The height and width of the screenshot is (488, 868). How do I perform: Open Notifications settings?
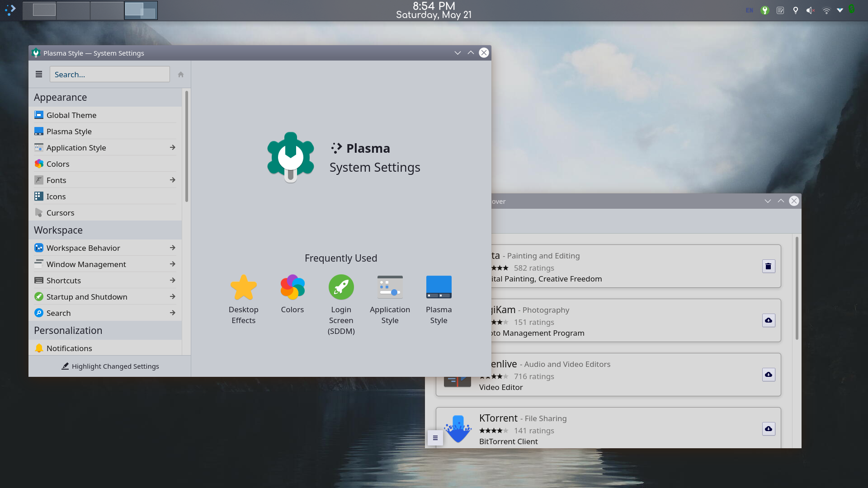[x=105, y=348]
